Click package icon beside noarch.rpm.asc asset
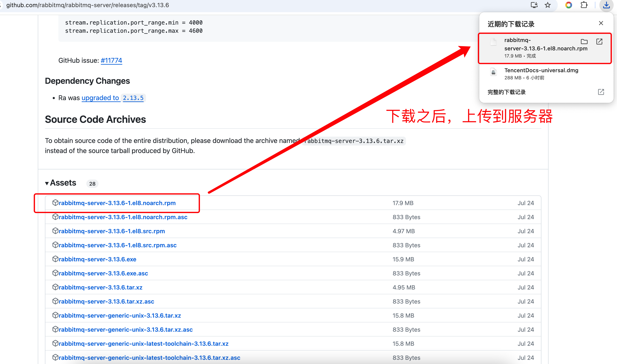Screen dimensions: 617x364 tap(55, 217)
